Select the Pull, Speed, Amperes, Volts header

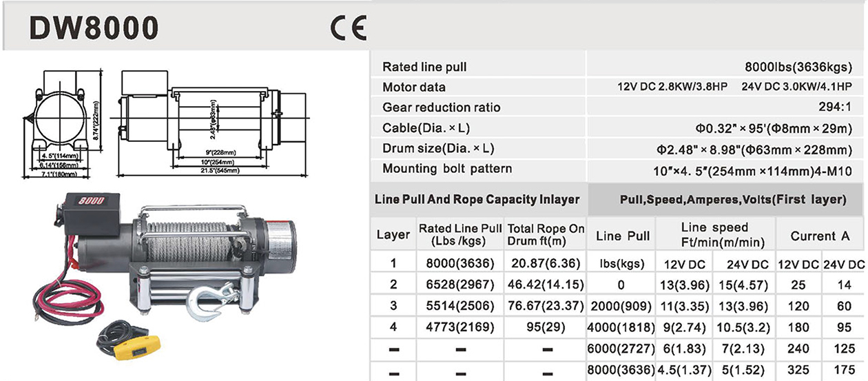tap(733, 200)
